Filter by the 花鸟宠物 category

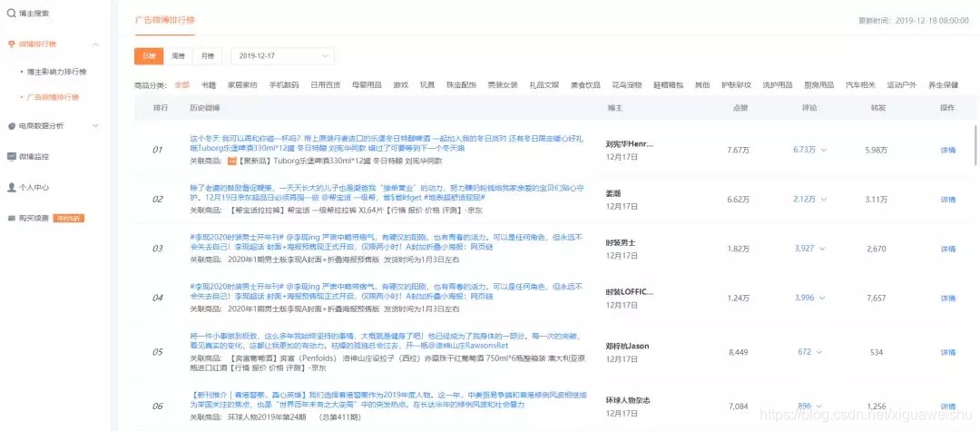(627, 85)
